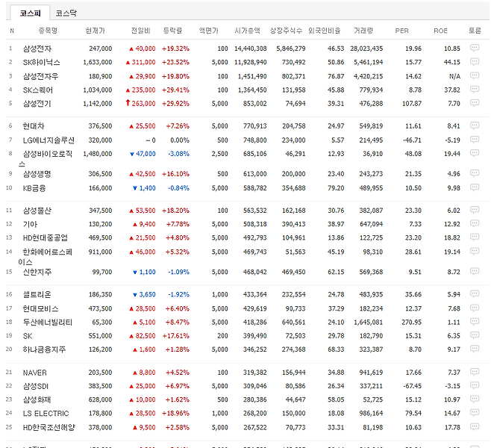The image size is (491, 448).
Task: Open discussion icon for 삼성전기
Action: click(475, 103)
